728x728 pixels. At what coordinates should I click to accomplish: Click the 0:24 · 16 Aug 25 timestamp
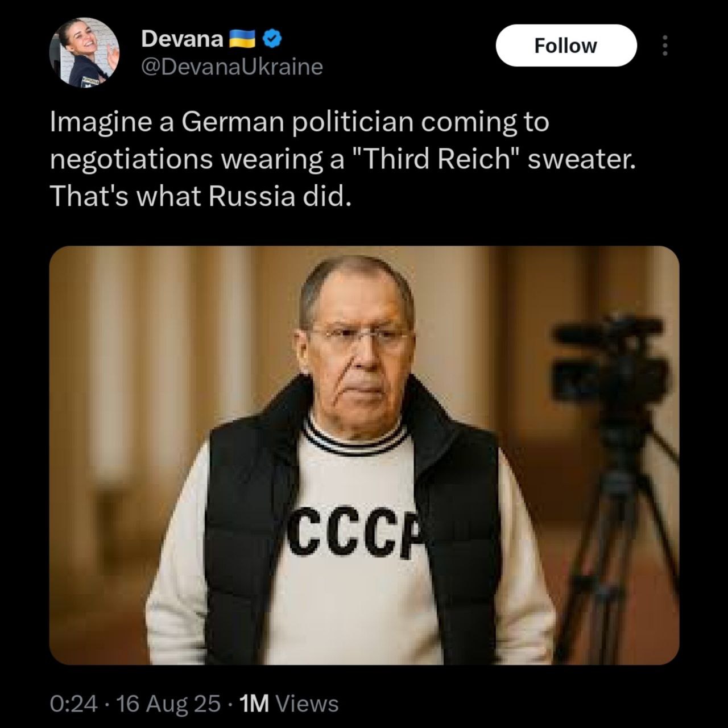click(135, 704)
